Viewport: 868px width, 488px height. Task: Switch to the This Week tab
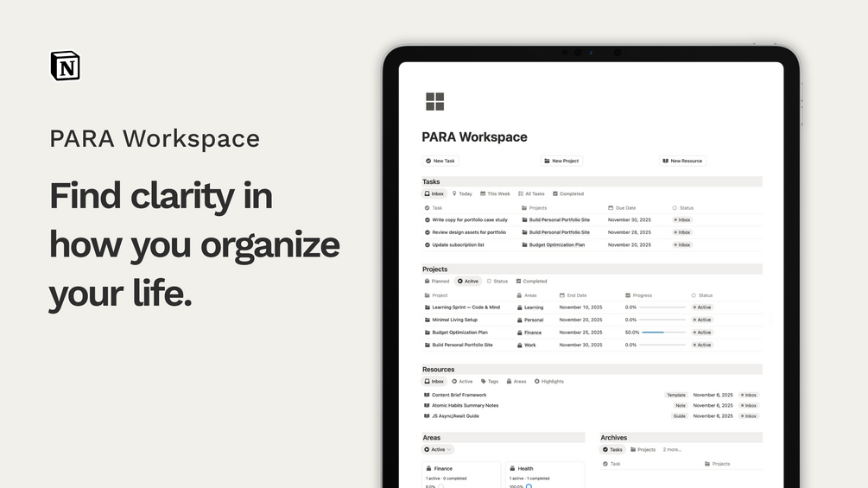click(x=495, y=193)
